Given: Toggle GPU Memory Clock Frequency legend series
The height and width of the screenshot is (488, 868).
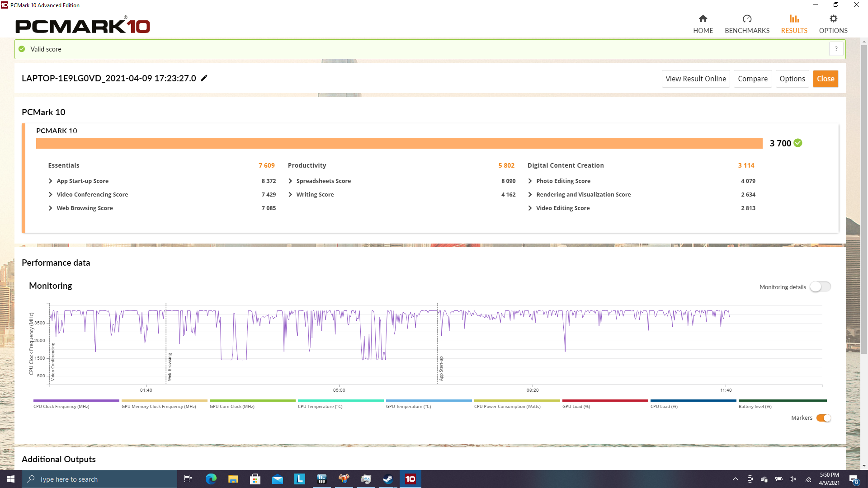Looking at the screenshot, I should pyautogui.click(x=164, y=404).
